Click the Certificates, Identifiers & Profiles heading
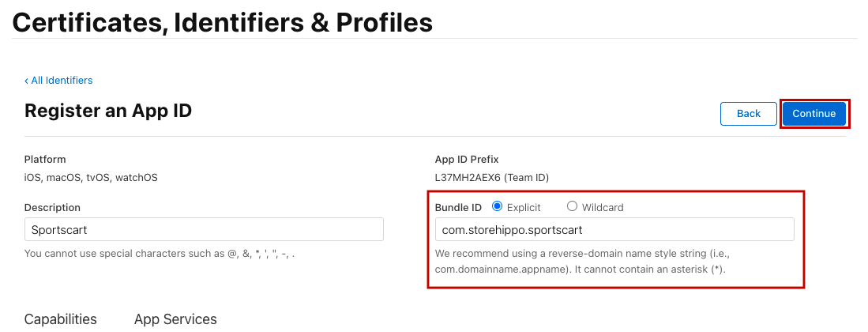The width and height of the screenshot is (868, 332). (x=223, y=22)
